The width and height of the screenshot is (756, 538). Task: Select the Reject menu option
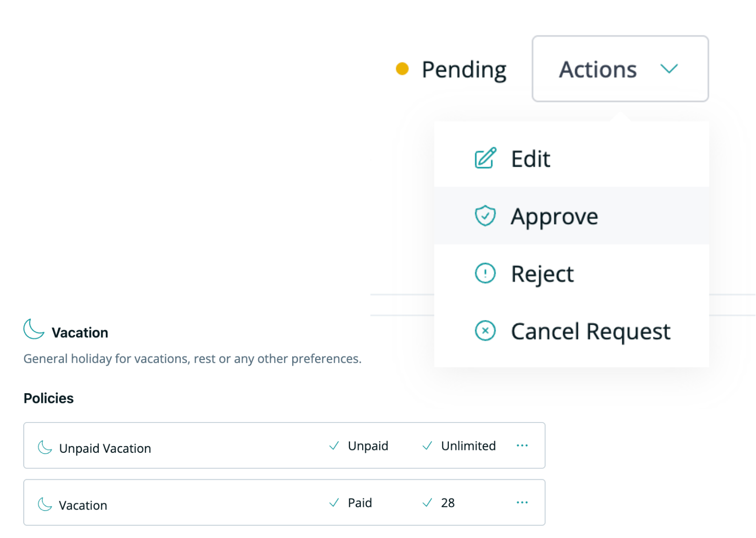point(542,274)
